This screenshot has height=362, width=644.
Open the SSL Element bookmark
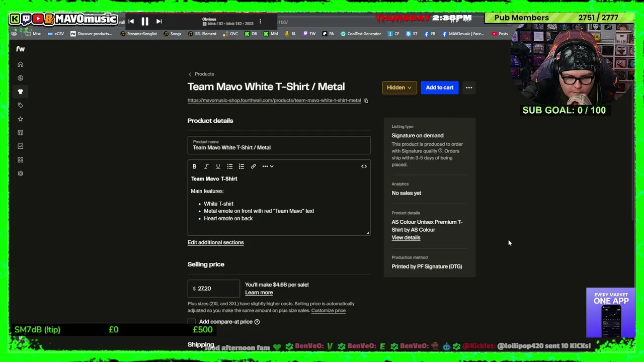202,34
